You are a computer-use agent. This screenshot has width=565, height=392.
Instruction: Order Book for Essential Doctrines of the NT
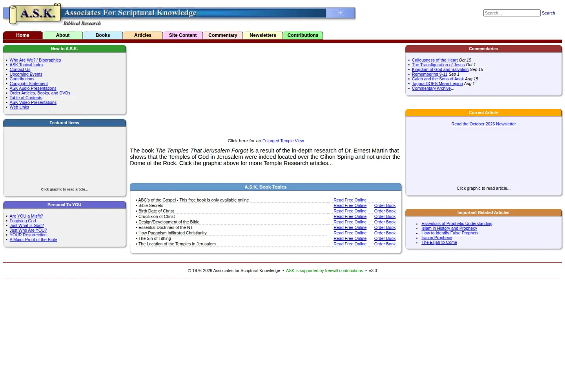tap(385, 228)
